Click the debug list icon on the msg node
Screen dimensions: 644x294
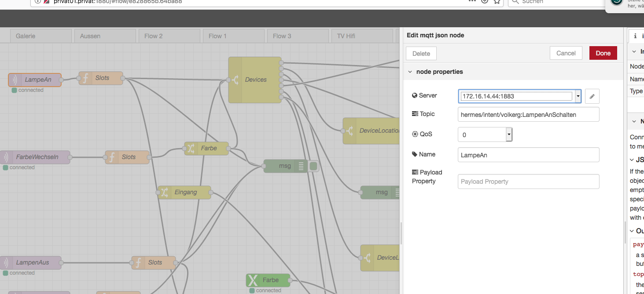(301, 166)
